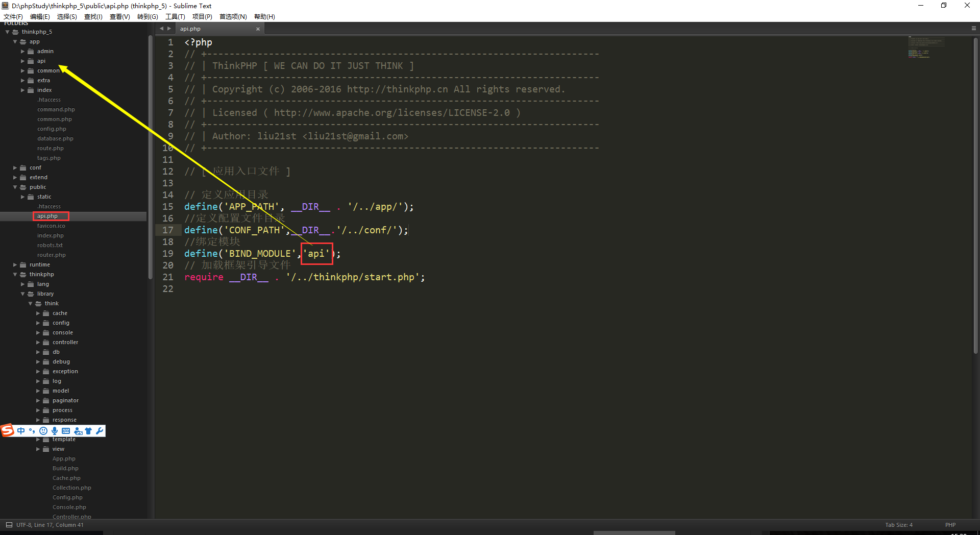Click Tab Size: 4 in status bar
This screenshot has width=980, height=535.
(898, 525)
